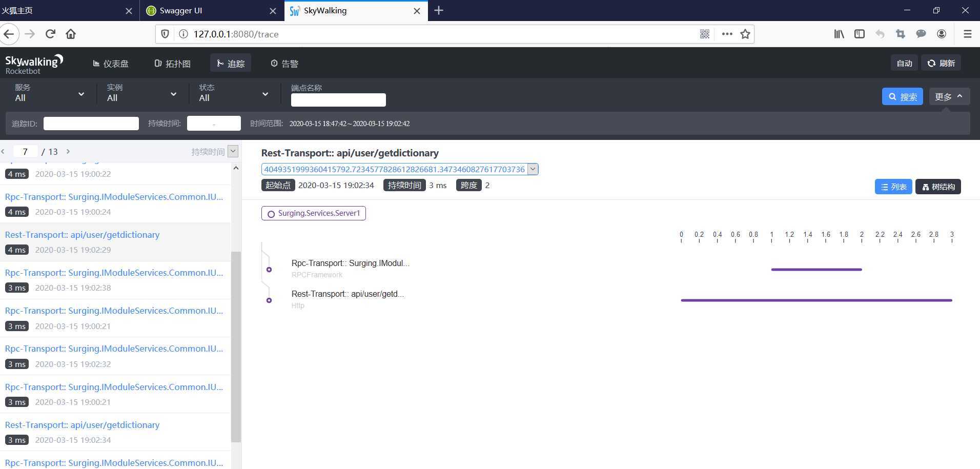Click 刷新 refresh button
980x469 pixels.
click(x=941, y=63)
